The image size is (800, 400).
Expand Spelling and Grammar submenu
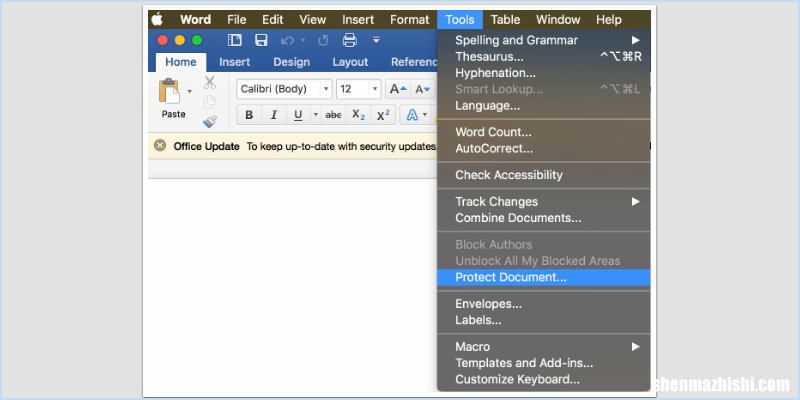tap(544, 40)
